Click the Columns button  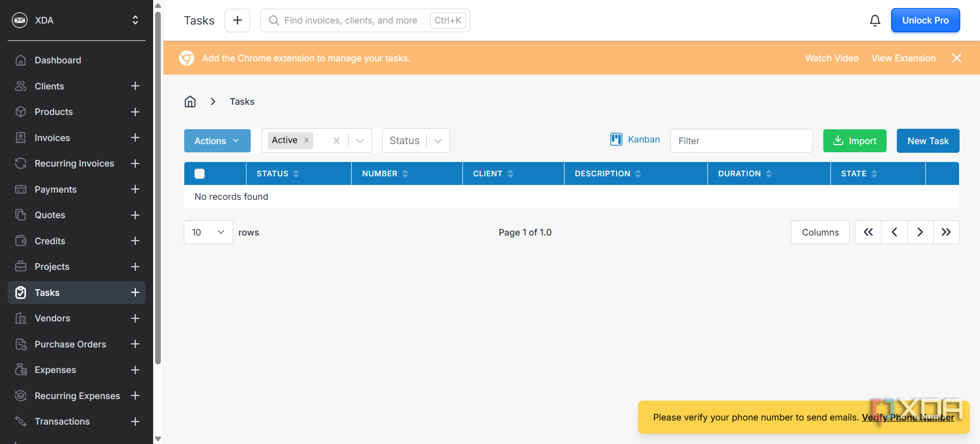coord(820,232)
